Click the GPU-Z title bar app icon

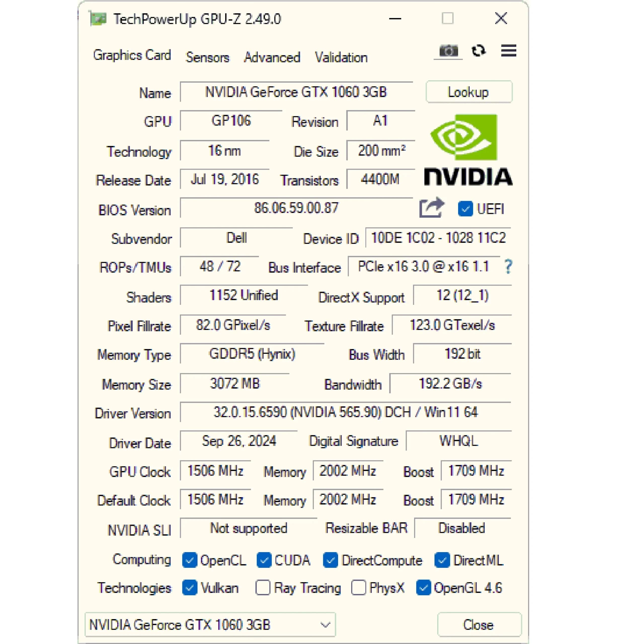pos(98,19)
